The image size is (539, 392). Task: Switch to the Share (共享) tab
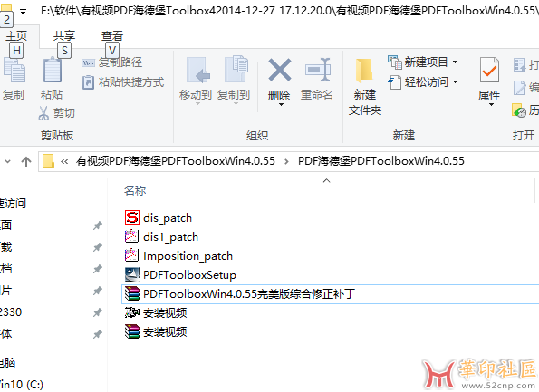point(64,36)
